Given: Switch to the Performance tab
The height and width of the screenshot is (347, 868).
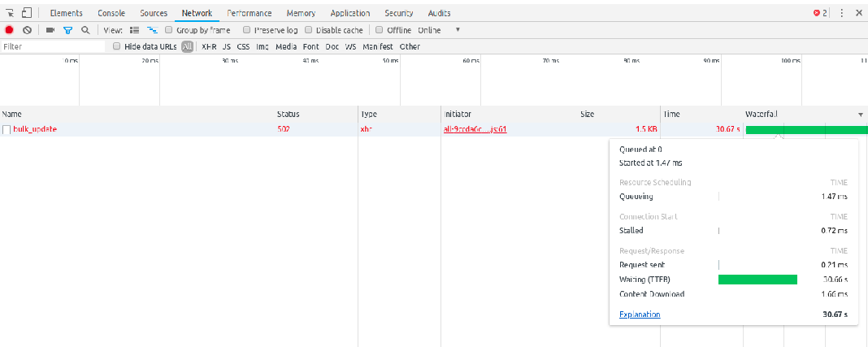Looking at the screenshot, I should click(250, 13).
